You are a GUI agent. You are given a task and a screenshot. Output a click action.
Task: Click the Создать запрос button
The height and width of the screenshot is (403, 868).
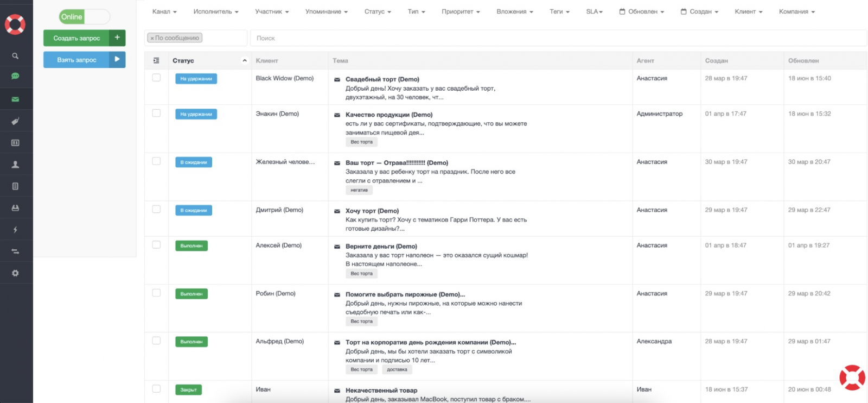[76, 38]
